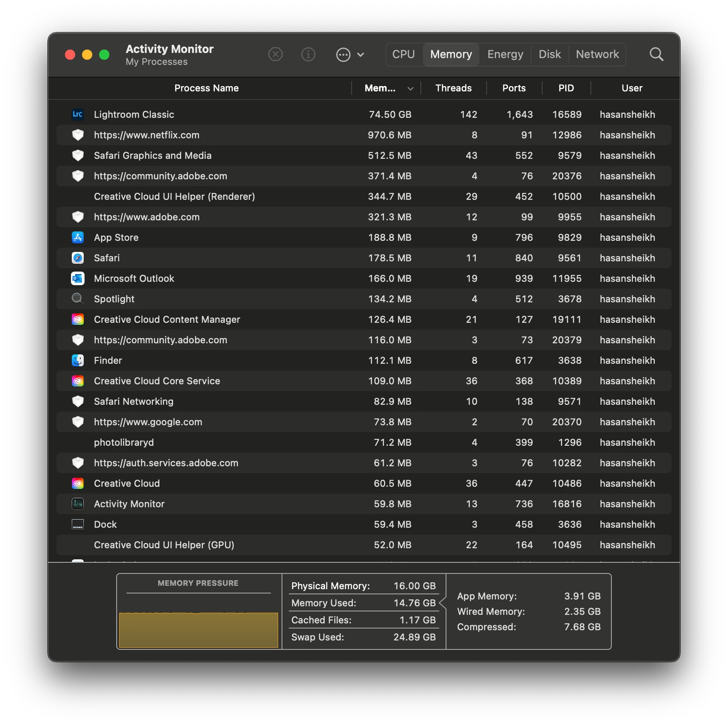Click the Cached Files 1.17 GB row
728x725 pixels.
(x=364, y=620)
